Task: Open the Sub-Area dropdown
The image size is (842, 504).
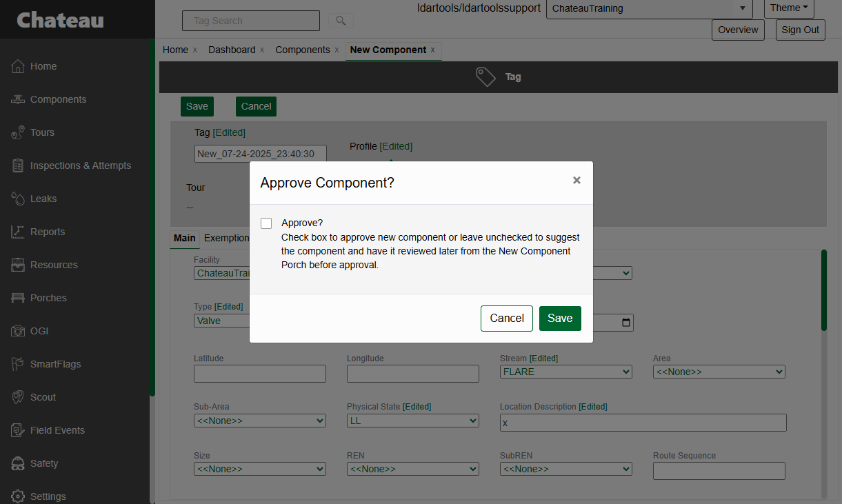Action: (x=260, y=421)
